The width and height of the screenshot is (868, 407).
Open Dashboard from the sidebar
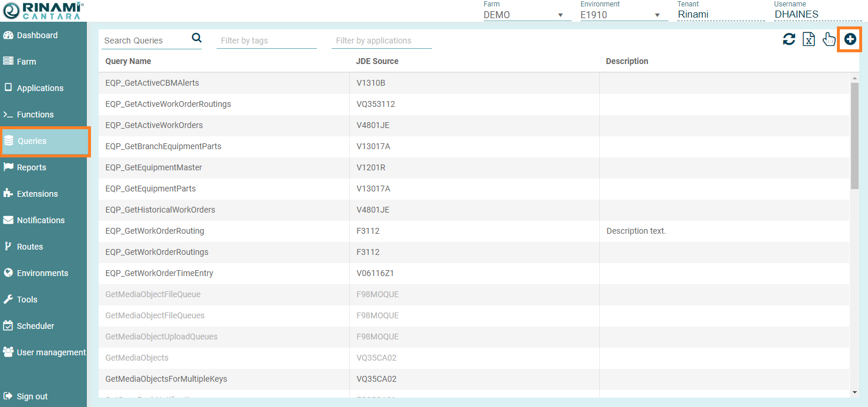tap(37, 35)
